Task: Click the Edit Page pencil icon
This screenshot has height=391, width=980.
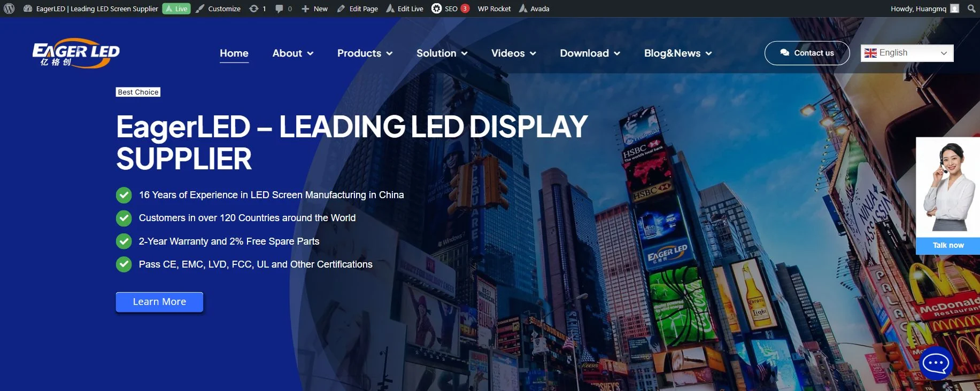Action: coord(341,9)
